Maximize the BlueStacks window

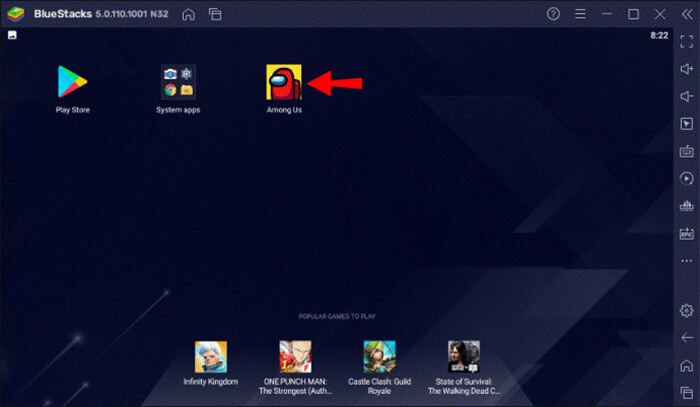pos(633,14)
